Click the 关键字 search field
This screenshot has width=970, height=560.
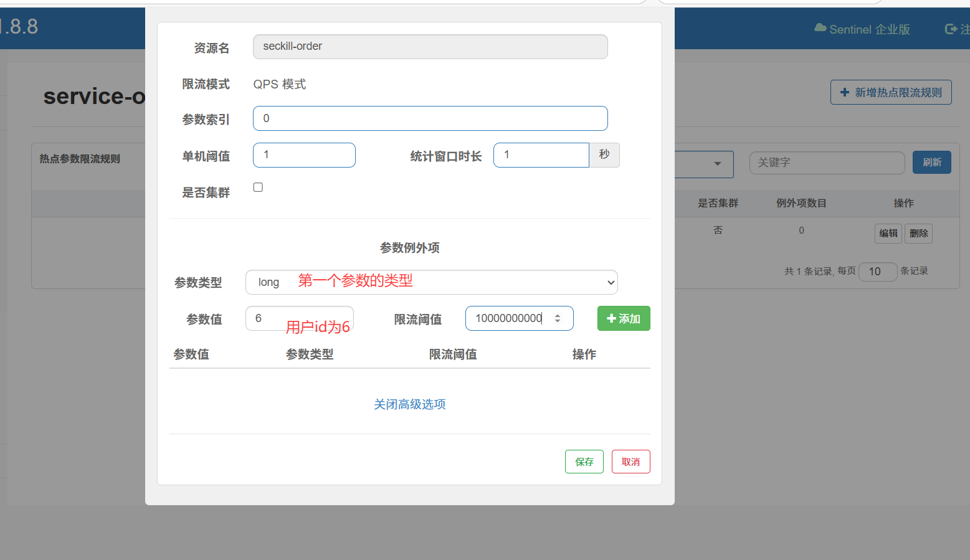tap(826, 163)
